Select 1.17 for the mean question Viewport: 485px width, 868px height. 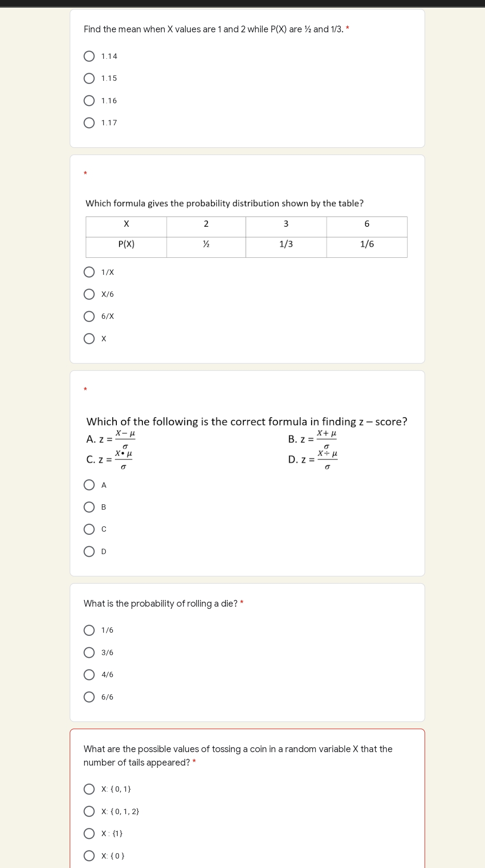pos(89,123)
